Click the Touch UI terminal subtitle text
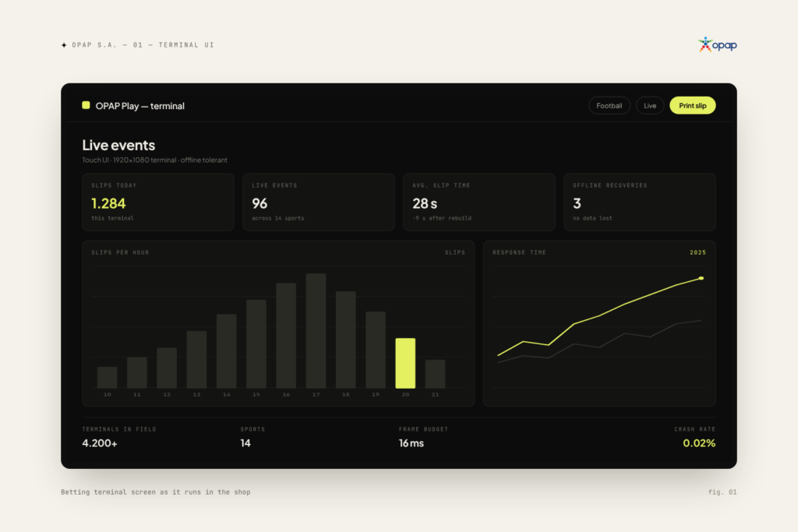Viewport: 798px width, 532px height. point(155,160)
